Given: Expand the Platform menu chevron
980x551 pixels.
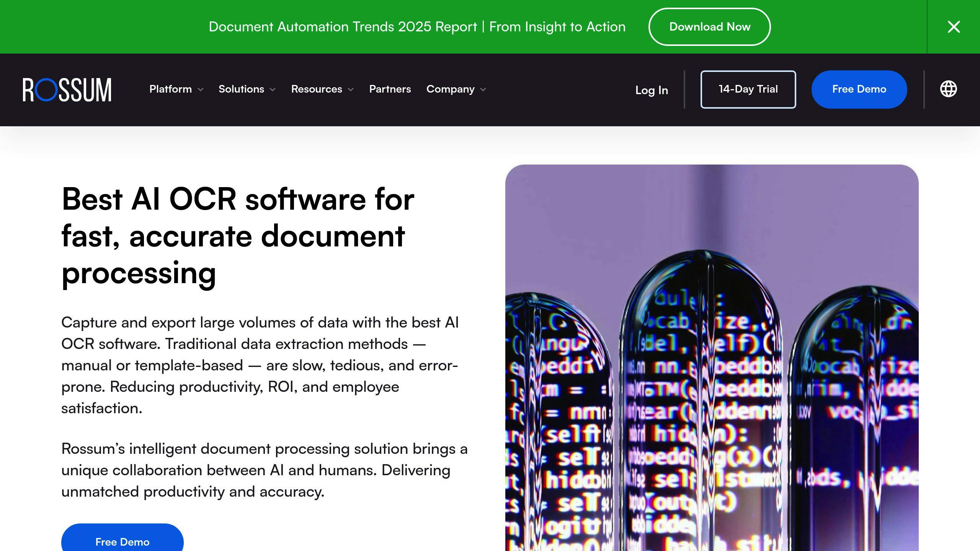Looking at the screenshot, I should pos(201,90).
